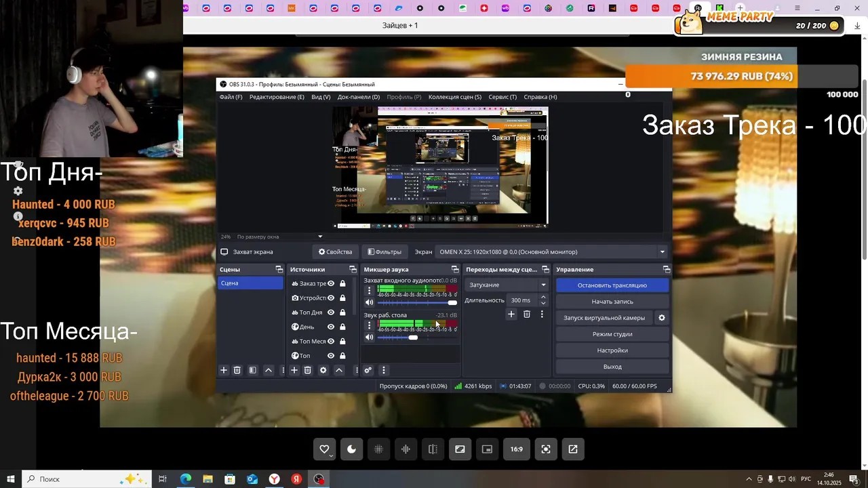Open Microsoft Edge from the taskbar
Viewport: 868px width, 488px height.
coord(185,479)
